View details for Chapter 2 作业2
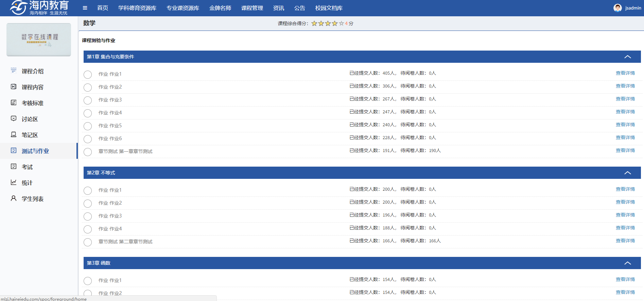Screen dimensions: 644x301 625,202
